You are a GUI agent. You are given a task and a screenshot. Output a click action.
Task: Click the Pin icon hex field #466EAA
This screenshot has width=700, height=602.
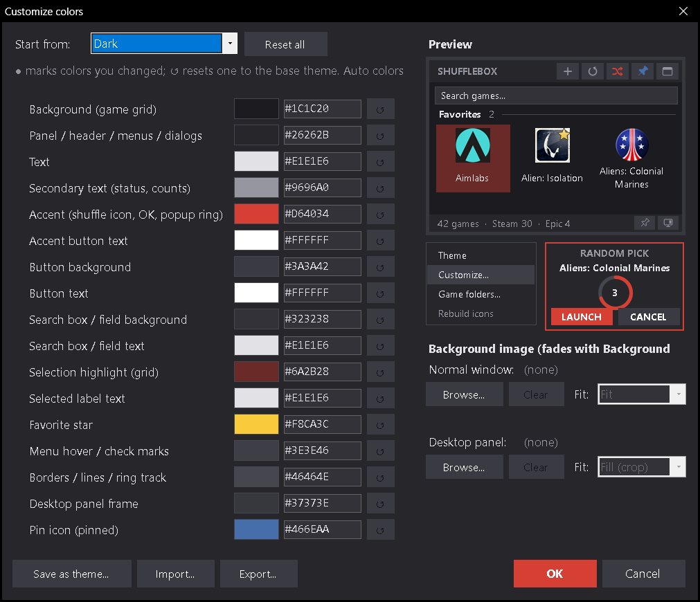coord(323,530)
